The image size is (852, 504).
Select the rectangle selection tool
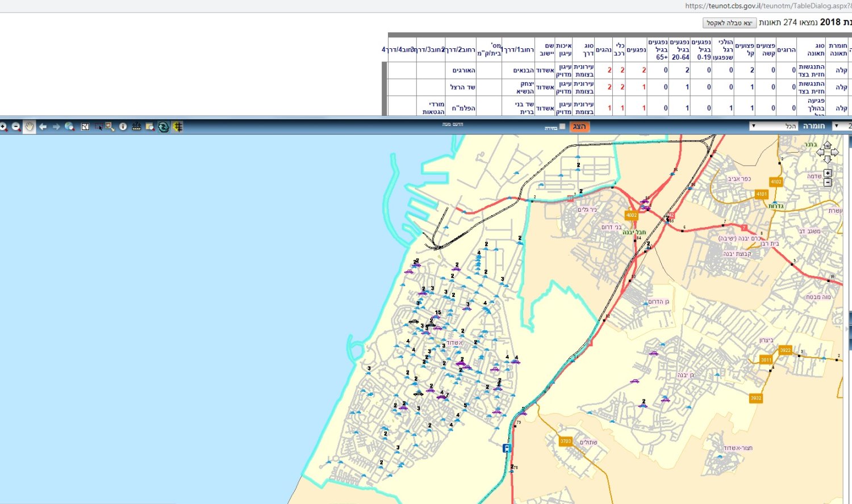click(99, 127)
